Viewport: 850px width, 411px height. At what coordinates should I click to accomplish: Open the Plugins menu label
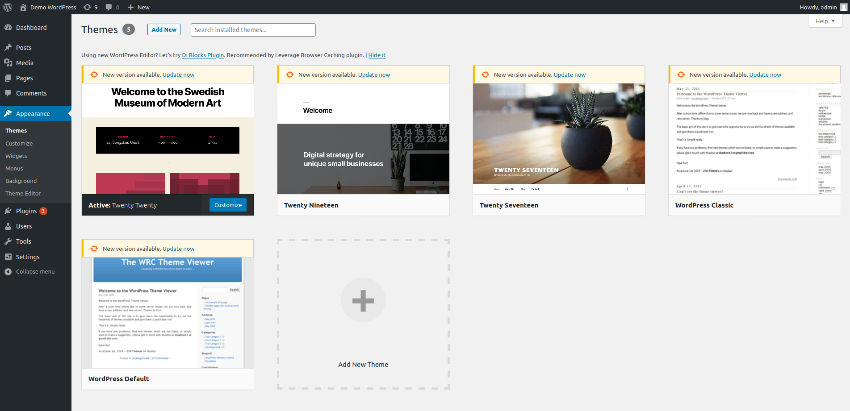click(x=26, y=211)
